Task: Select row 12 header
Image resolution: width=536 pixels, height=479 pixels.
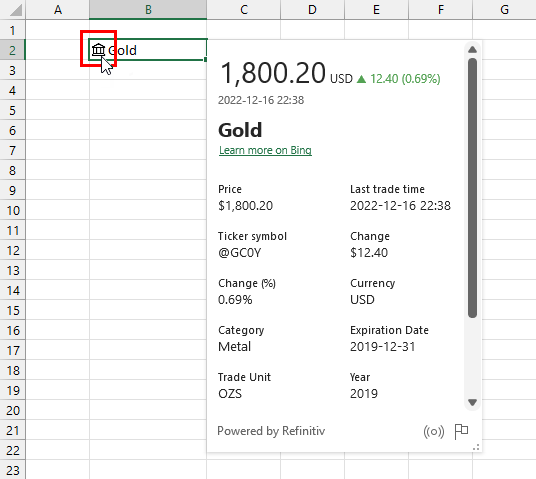Action: 13,250
